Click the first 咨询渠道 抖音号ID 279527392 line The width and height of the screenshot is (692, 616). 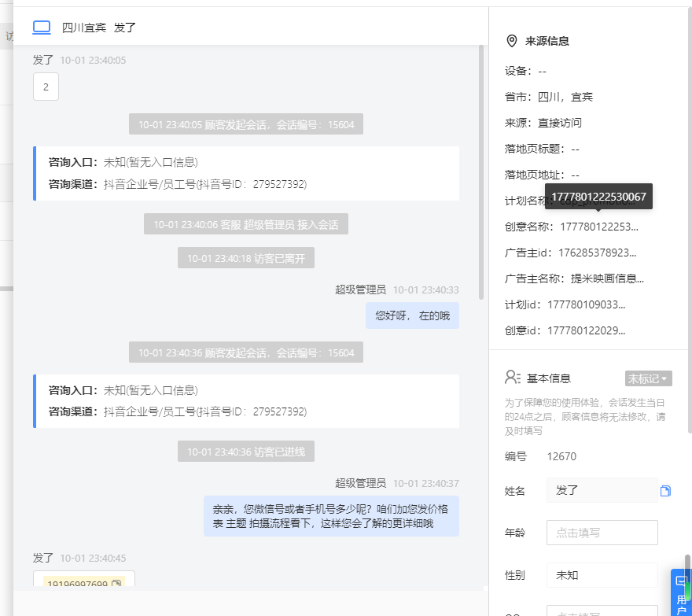[178, 183]
